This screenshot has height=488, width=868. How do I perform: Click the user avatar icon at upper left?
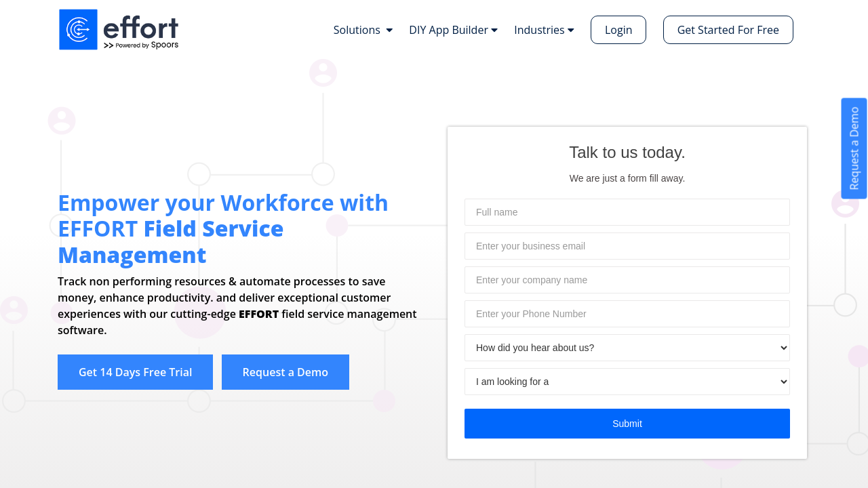click(x=62, y=121)
